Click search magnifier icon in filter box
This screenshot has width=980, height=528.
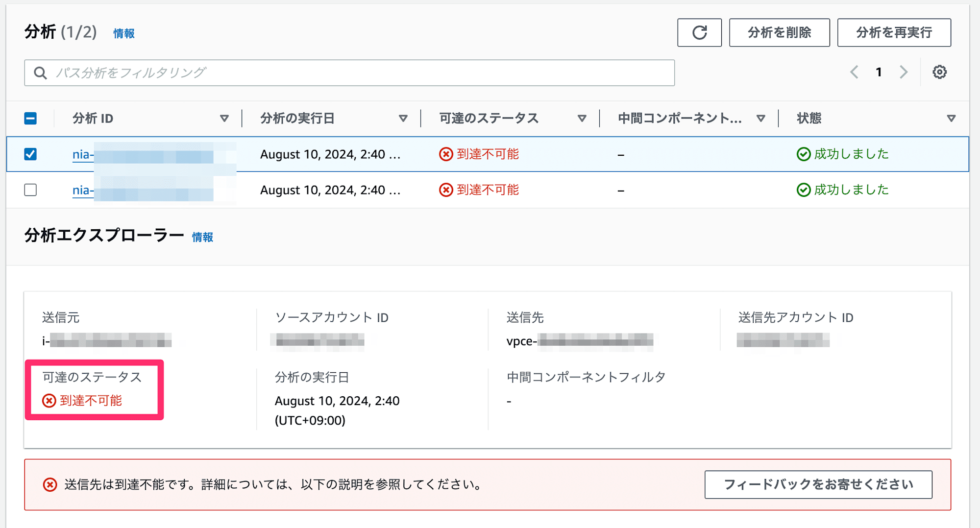tap(40, 73)
